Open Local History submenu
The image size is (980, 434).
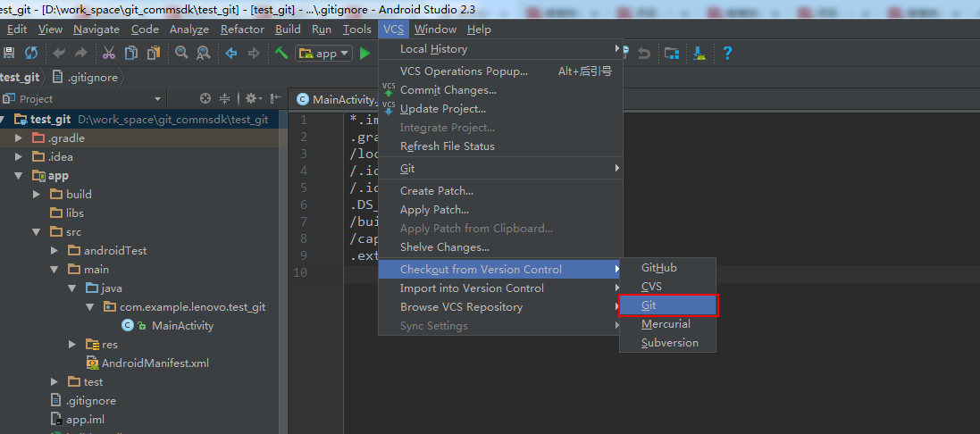click(x=500, y=49)
